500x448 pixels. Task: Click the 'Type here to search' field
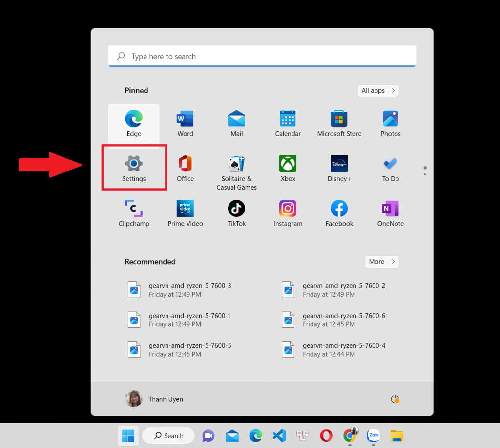click(262, 56)
